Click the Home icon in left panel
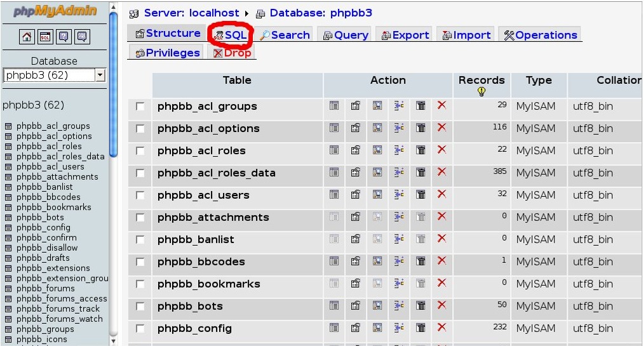 27,37
